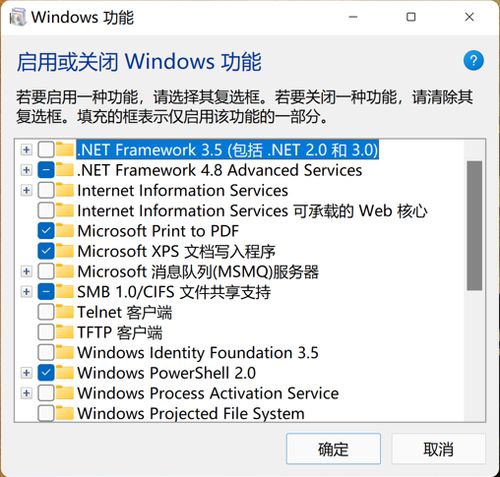
Task: Expand the Windows Process Activation Service node
Action: [26, 393]
